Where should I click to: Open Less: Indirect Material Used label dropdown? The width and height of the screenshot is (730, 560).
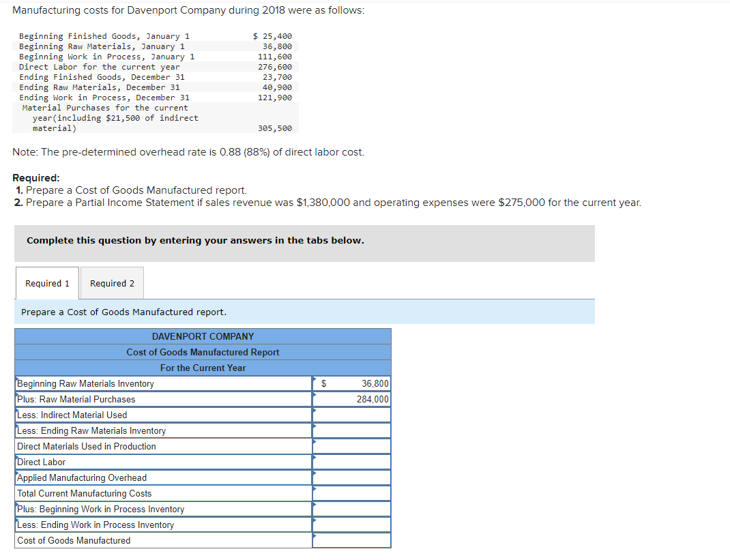coord(164,415)
